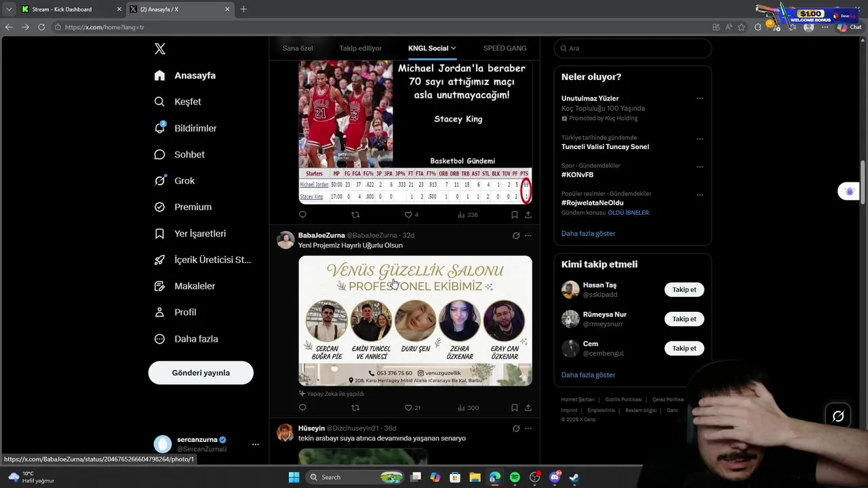Click the X logo in sidebar
Image resolution: width=868 pixels, height=488 pixels.
pos(159,49)
